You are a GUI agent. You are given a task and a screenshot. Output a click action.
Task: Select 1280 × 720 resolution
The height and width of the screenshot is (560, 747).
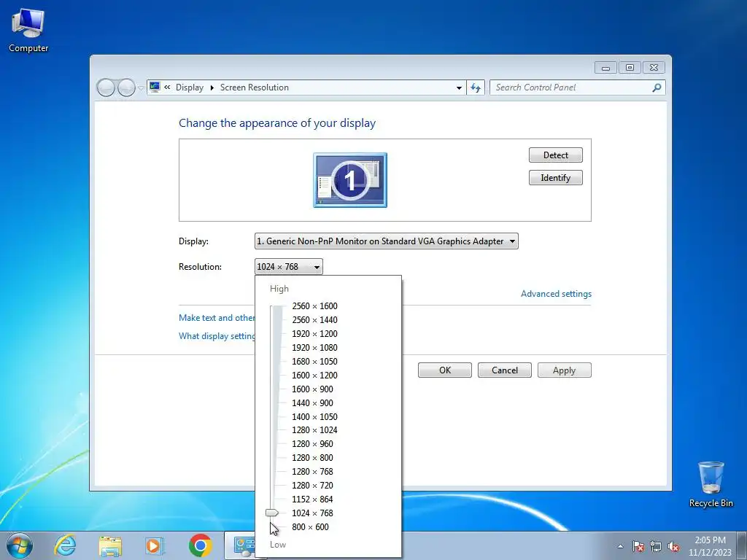(x=312, y=485)
